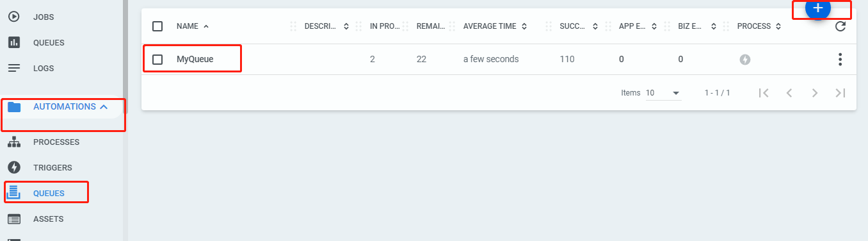Check the MyQueue row checkbox
The image size is (868, 241).
[157, 60]
